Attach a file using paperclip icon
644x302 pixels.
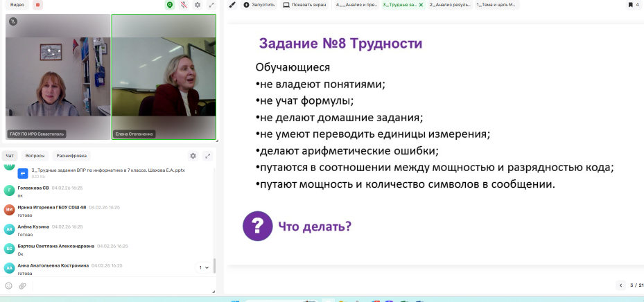point(22,285)
